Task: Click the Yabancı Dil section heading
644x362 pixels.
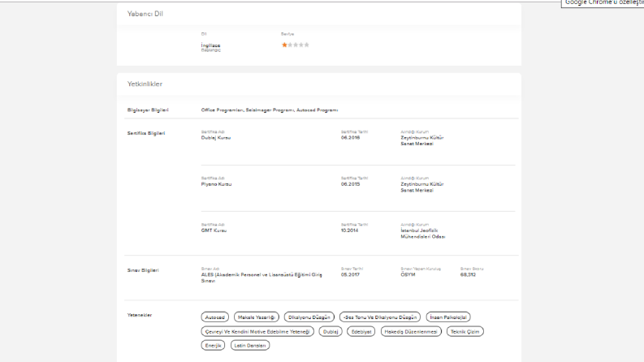Action: click(x=145, y=14)
